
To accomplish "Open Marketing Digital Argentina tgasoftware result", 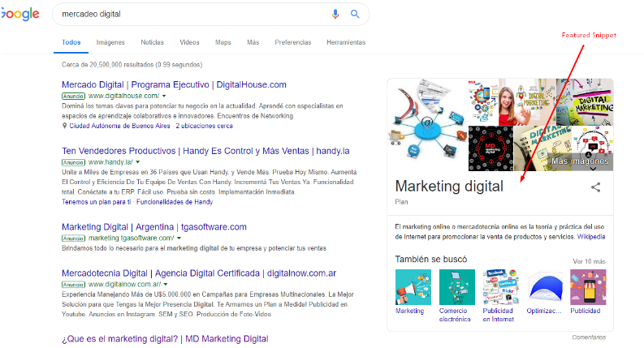I will tap(154, 227).
